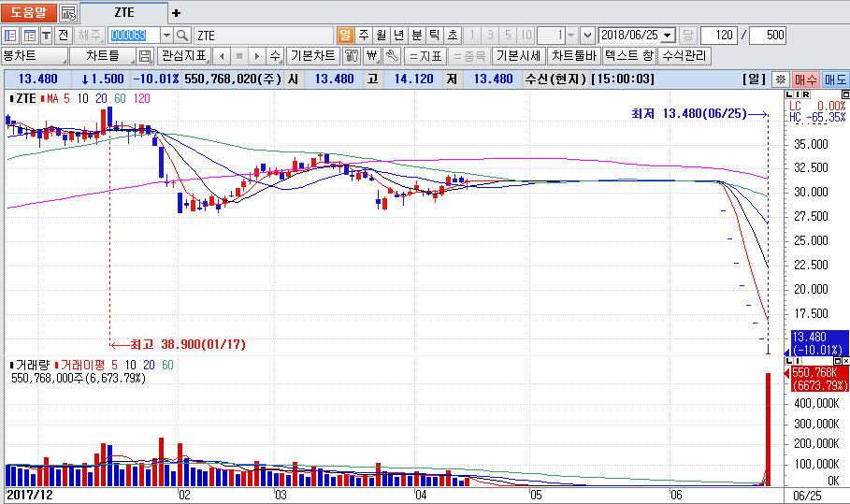Select the 일 daily period toggle

pos(345,36)
